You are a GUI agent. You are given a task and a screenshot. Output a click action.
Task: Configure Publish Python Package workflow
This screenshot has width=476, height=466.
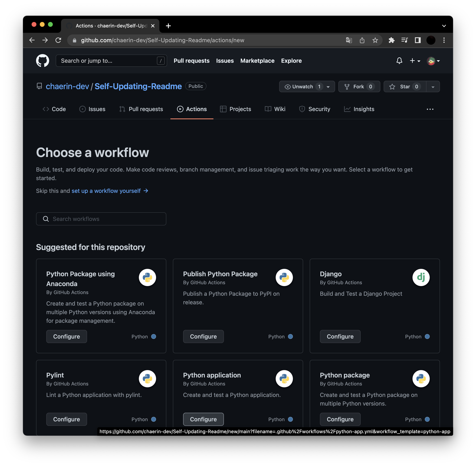pos(203,336)
